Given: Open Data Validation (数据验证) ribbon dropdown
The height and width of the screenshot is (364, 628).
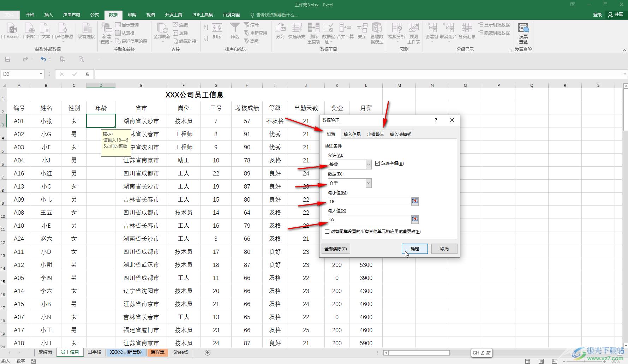Looking at the screenshot, I should [x=328, y=39].
